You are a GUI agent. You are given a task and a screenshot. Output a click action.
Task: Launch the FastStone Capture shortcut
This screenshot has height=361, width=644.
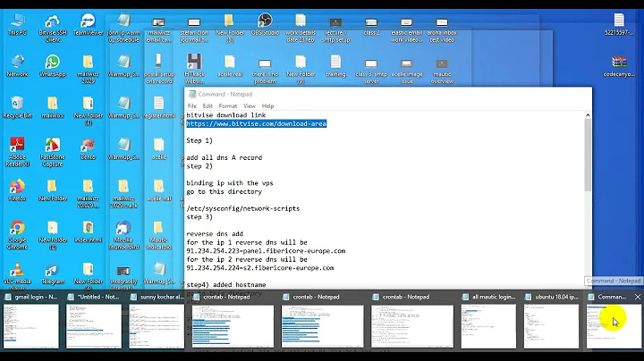coord(53,152)
